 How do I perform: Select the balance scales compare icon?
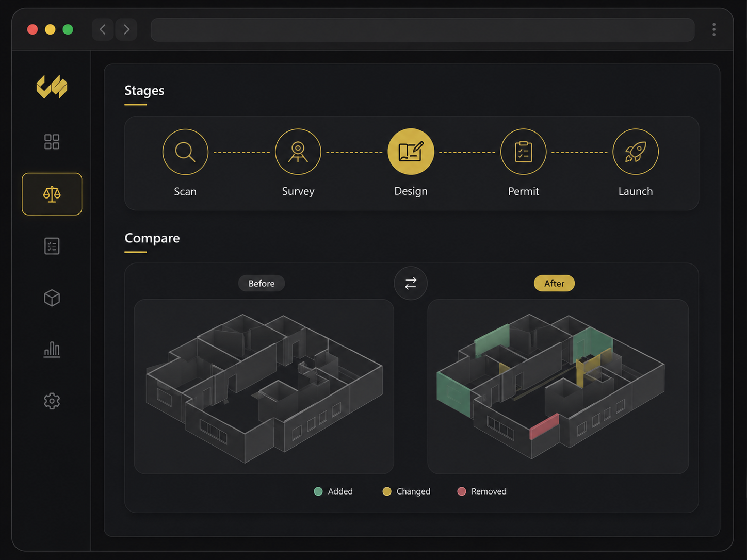pos(52,194)
